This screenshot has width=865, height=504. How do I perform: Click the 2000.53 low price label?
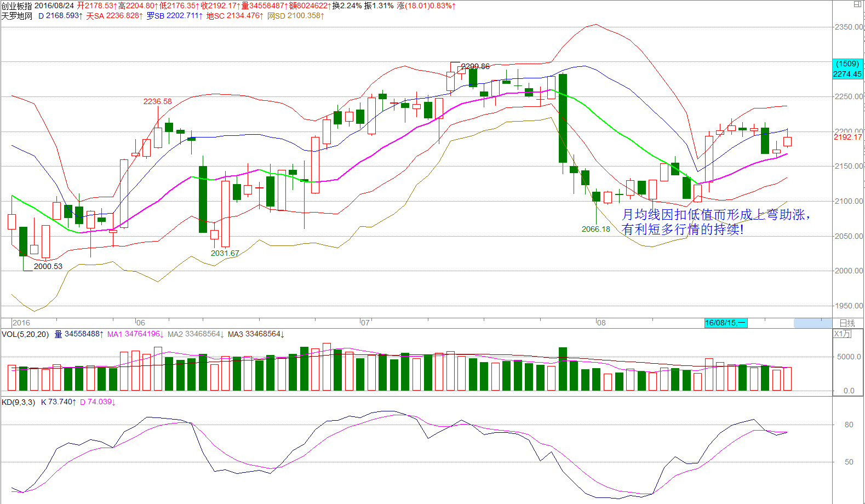coord(48,266)
